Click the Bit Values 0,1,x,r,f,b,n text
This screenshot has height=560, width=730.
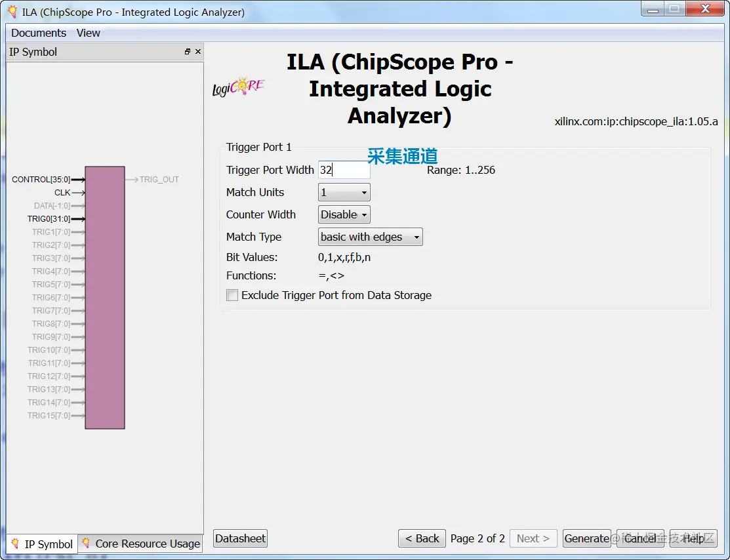tap(344, 258)
